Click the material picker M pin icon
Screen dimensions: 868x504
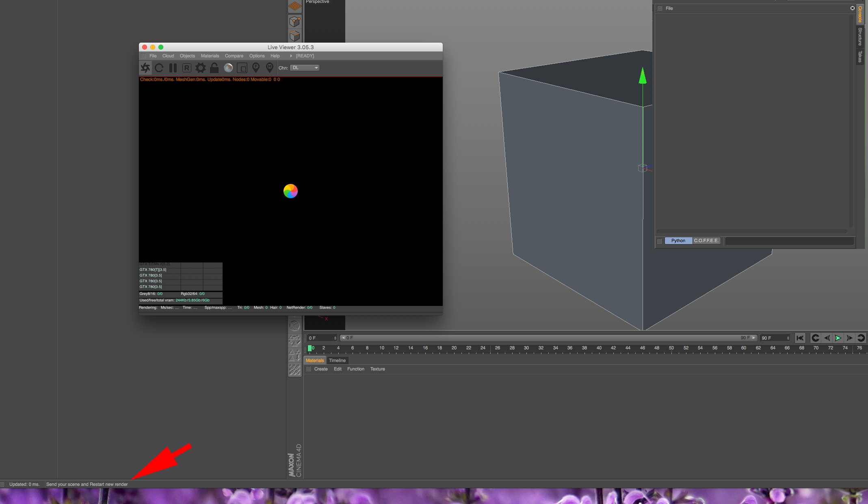click(x=270, y=67)
